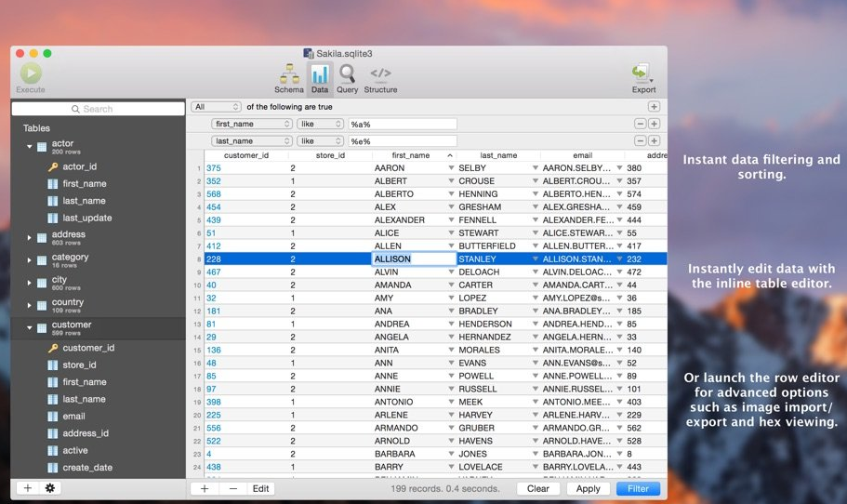Expand the category table
The width and height of the screenshot is (847, 504).
29,259
